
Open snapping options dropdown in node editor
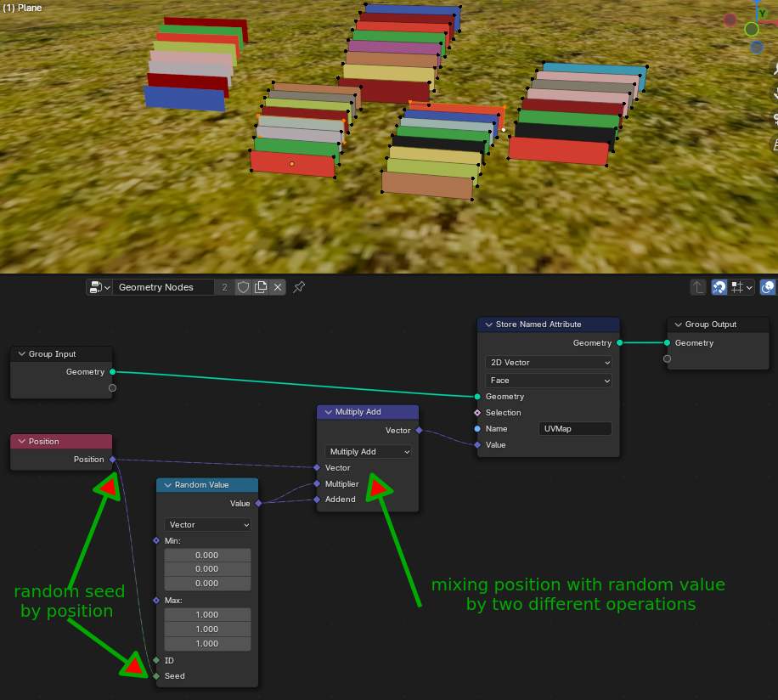(741, 287)
